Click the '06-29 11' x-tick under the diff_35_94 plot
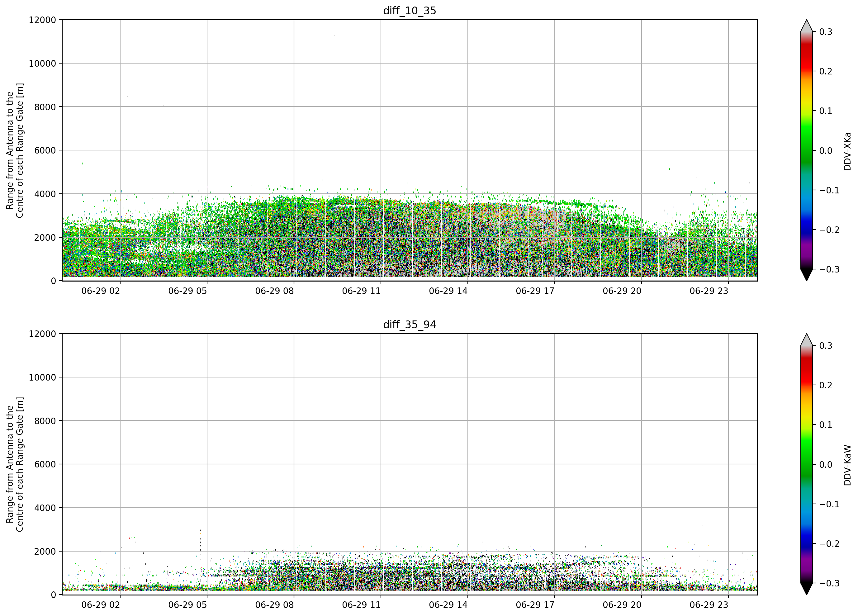Screen dimensions: 858x616 point(361,605)
